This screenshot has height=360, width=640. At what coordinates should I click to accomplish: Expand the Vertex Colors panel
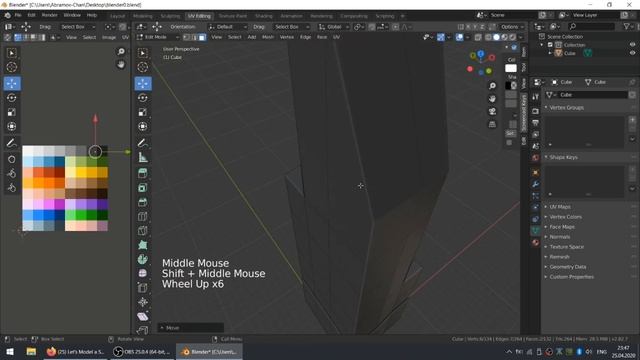(565, 217)
